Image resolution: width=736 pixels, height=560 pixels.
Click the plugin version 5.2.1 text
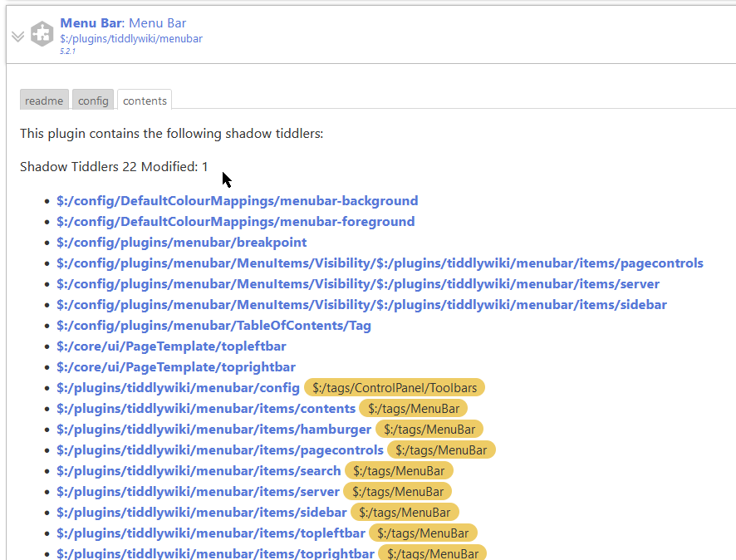tap(67, 52)
